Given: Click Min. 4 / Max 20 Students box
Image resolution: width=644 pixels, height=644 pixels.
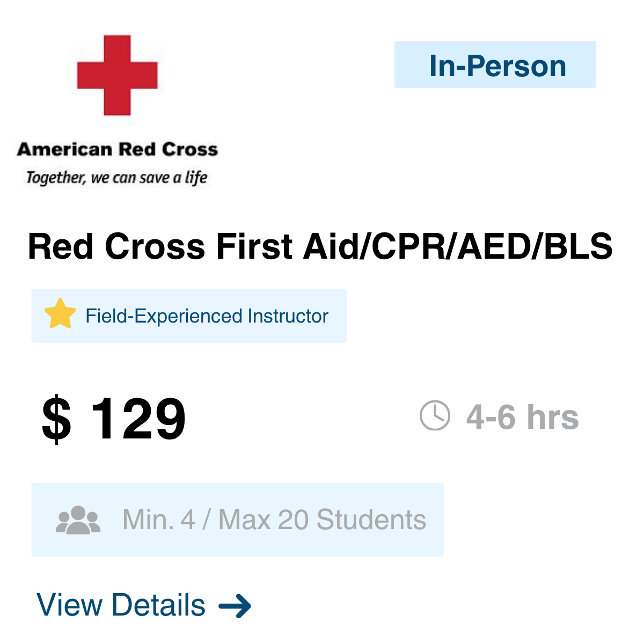Looking at the screenshot, I should coord(237,519).
